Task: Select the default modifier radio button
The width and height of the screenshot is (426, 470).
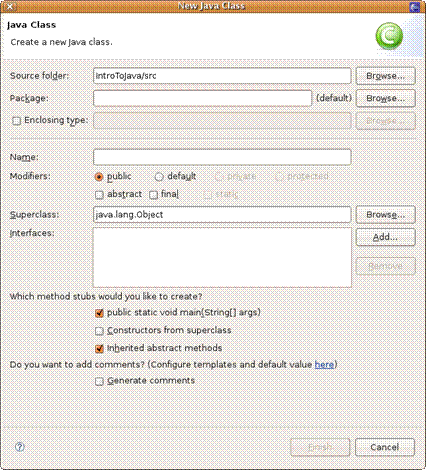Action: [x=159, y=177]
